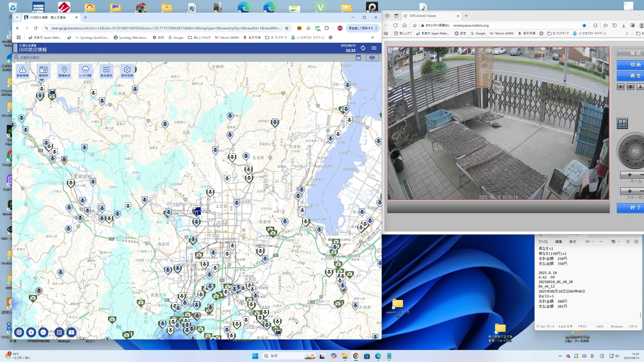The width and height of the screenshot is (644, 362).
Task: Select the 観測所 observation station icon
Action: 43,71
